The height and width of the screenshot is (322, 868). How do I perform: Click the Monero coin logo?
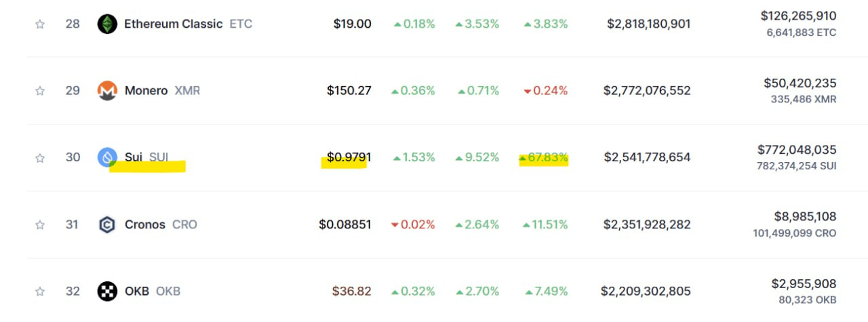pyautogui.click(x=107, y=91)
